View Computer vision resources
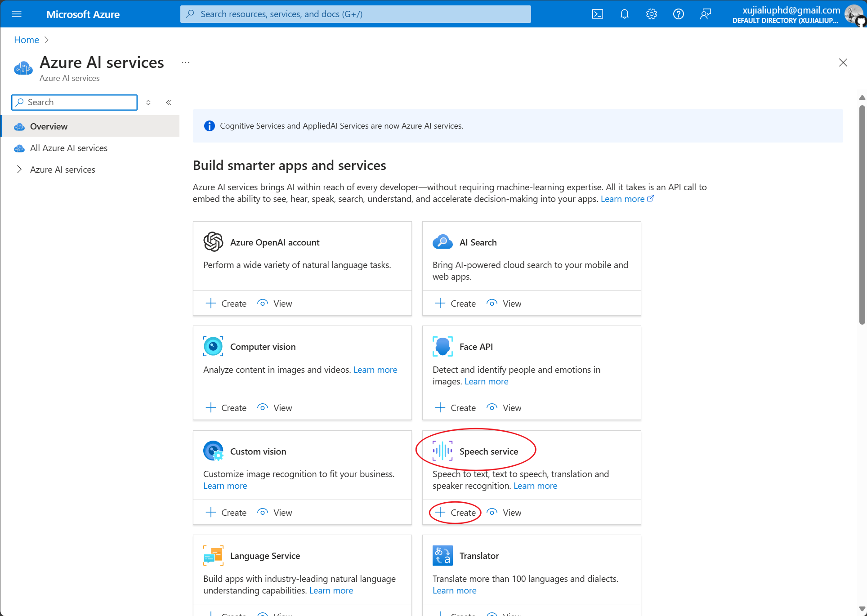This screenshot has height=616, width=867. pos(275,408)
